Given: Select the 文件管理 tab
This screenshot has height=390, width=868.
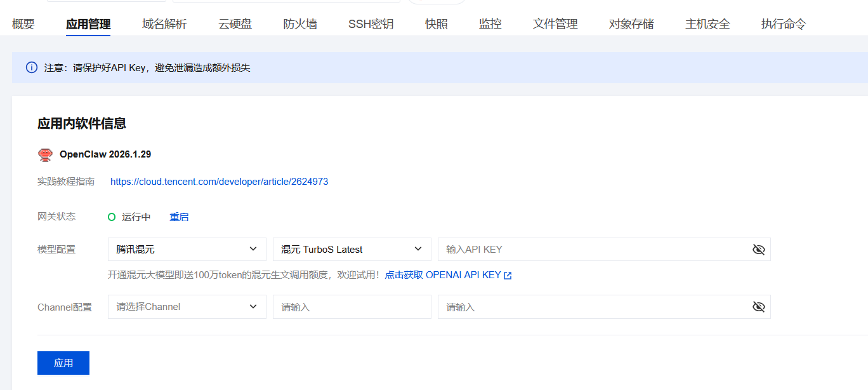Looking at the screenshot, I should (x=555, y=24).
